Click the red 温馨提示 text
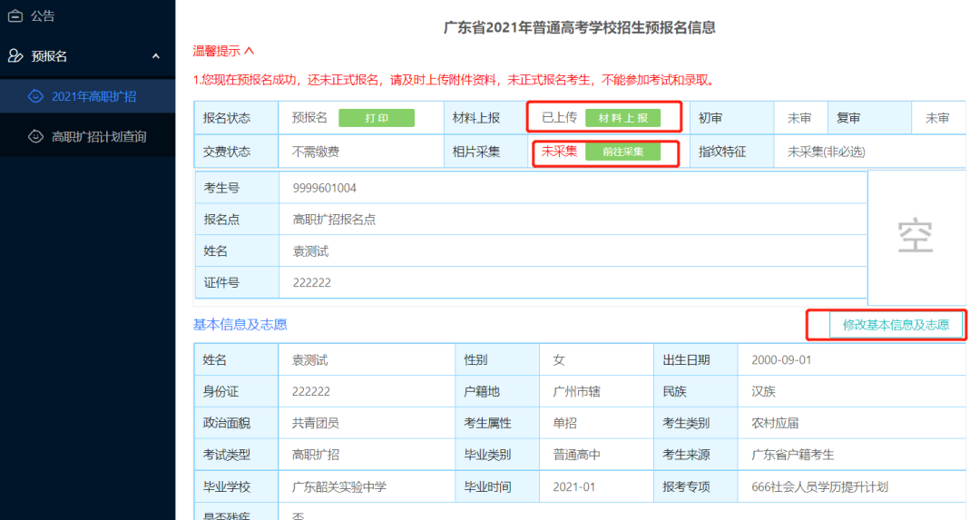980x520 pixels. pyautogui.click(x=216, y=51)
